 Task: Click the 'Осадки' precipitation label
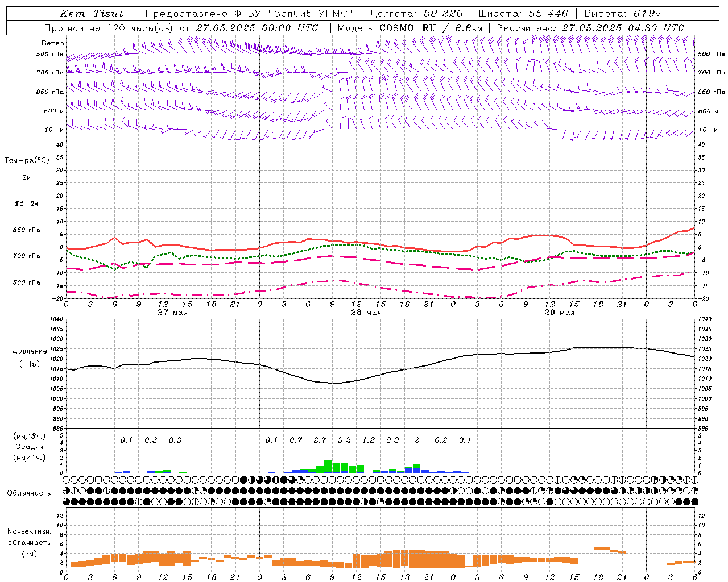coord(30,447)
